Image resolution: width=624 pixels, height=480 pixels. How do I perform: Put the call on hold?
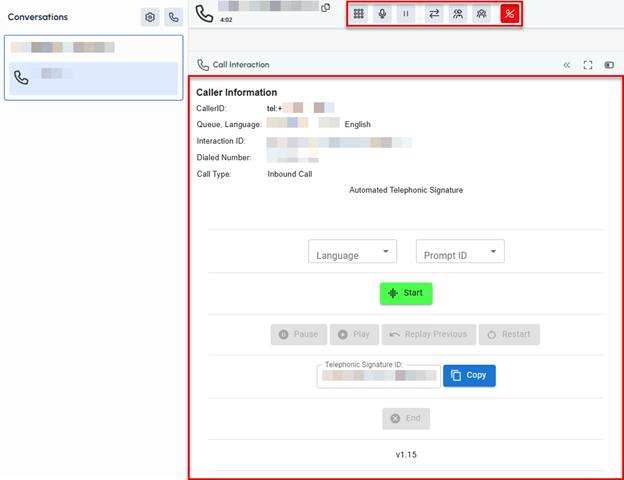(406, 14)
